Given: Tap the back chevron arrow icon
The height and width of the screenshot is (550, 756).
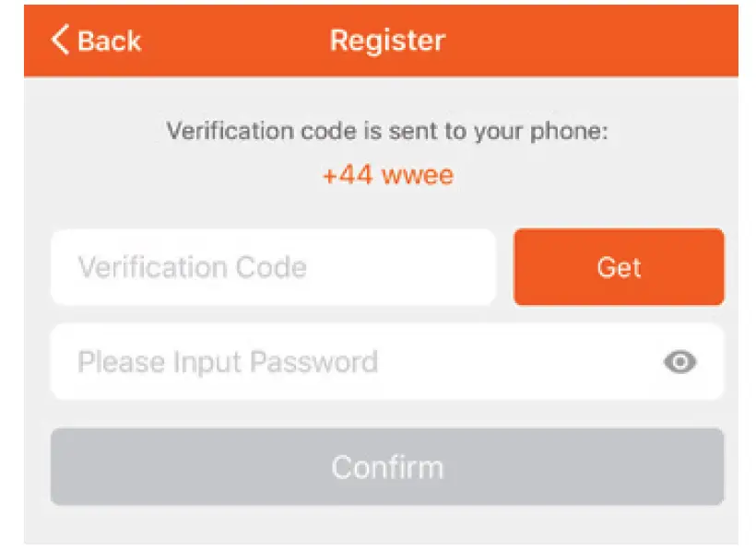Looking at the screenshot, I should 60,40.
